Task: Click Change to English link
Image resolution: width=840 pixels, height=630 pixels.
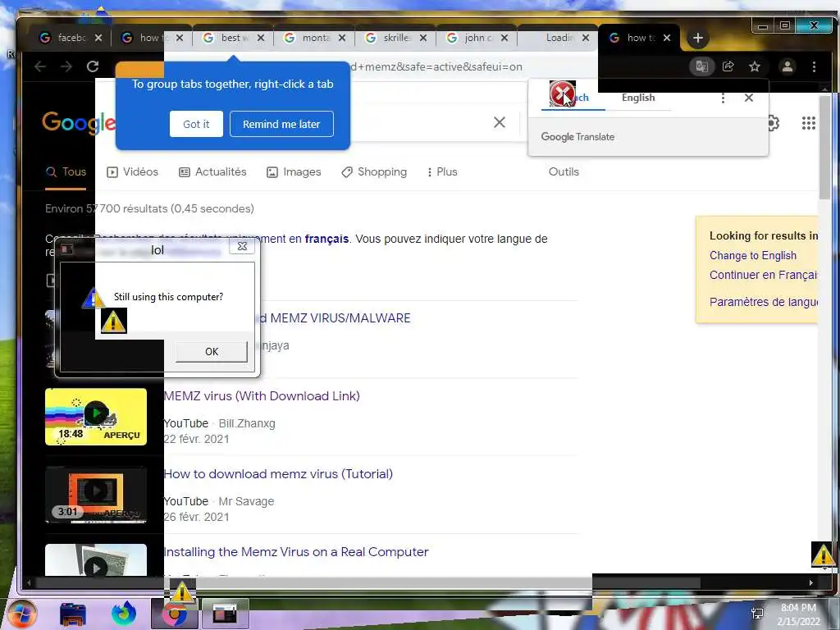Action: (x=753, y=256)
